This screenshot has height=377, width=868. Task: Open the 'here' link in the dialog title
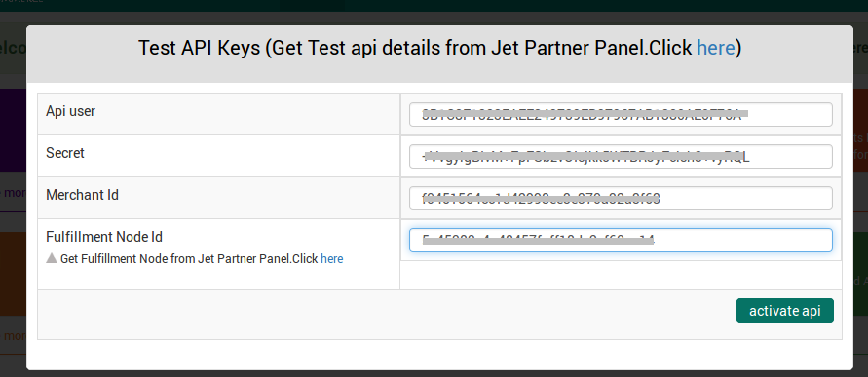tap(715, 48)
